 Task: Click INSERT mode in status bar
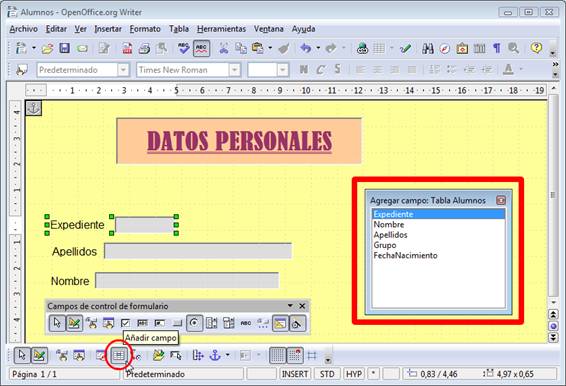295,374
